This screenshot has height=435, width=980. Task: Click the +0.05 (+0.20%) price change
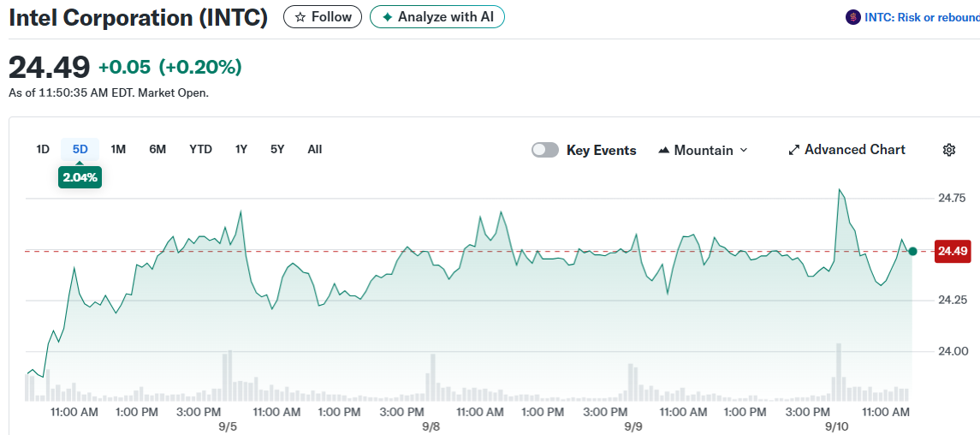[170, 67]
